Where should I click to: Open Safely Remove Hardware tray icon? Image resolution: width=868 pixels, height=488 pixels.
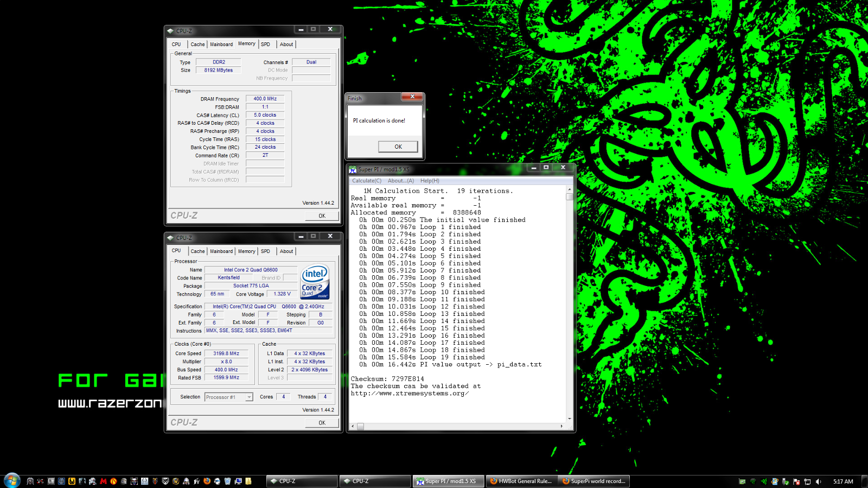click(x=786, y=481)
